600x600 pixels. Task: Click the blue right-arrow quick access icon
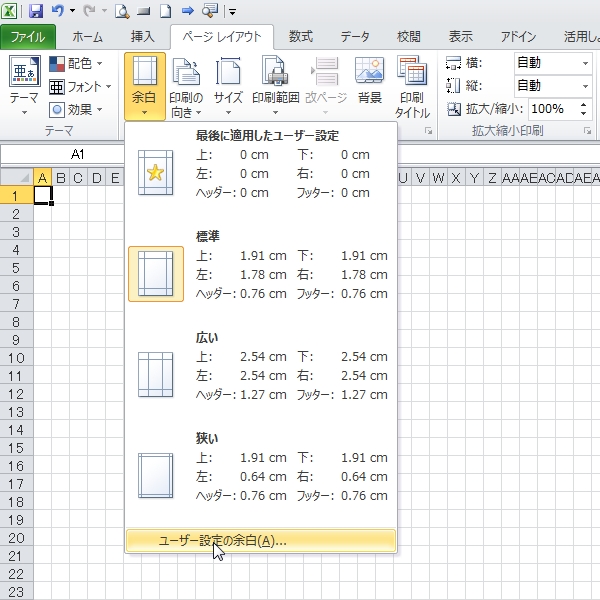tap(188, 11)
